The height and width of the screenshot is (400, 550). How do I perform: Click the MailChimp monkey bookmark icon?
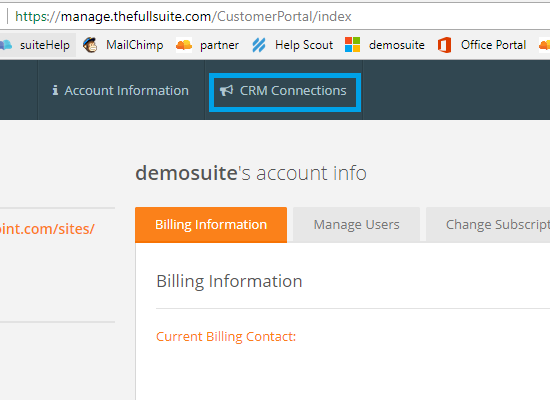[x=90, y=45]
